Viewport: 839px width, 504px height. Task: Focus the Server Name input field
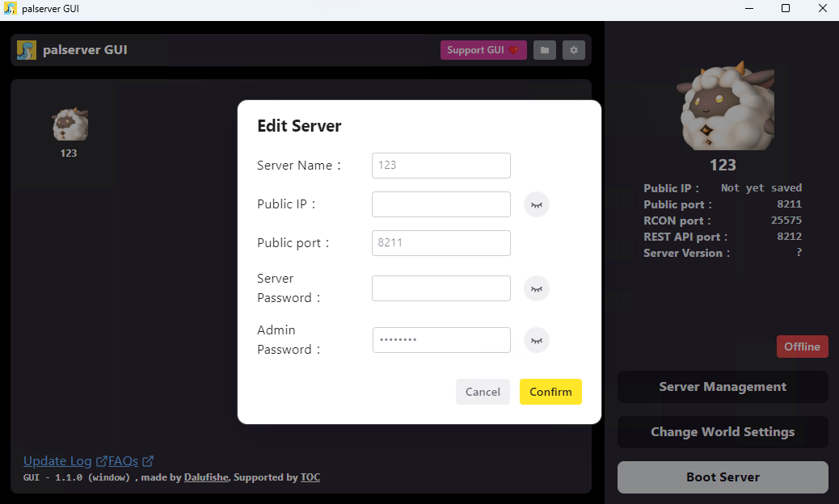[x=441, y=166]
